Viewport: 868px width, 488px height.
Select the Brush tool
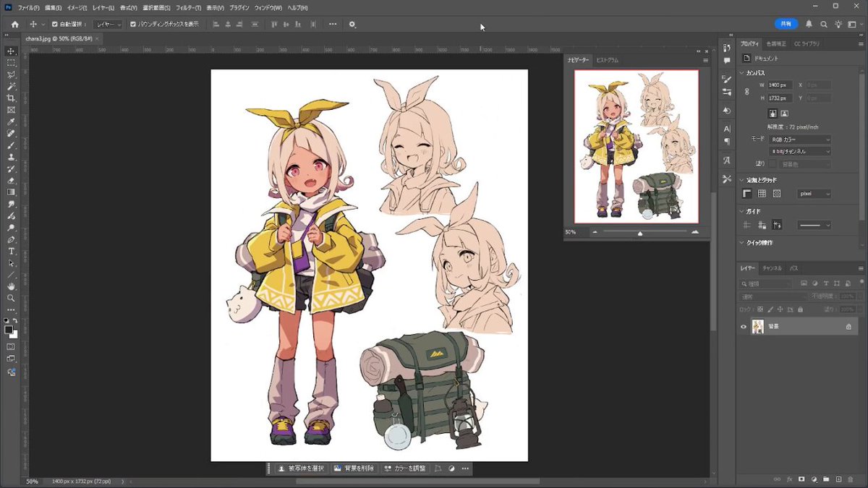(x=11, y=145)
